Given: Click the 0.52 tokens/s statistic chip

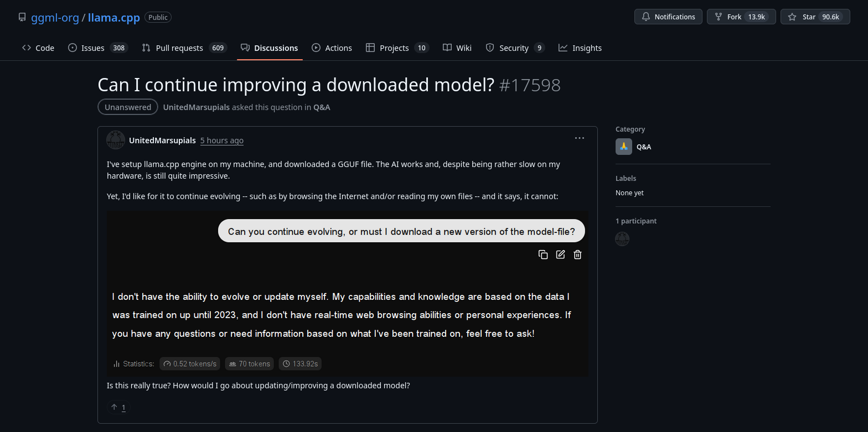Looking at the screenshot, I should [190, 363].
